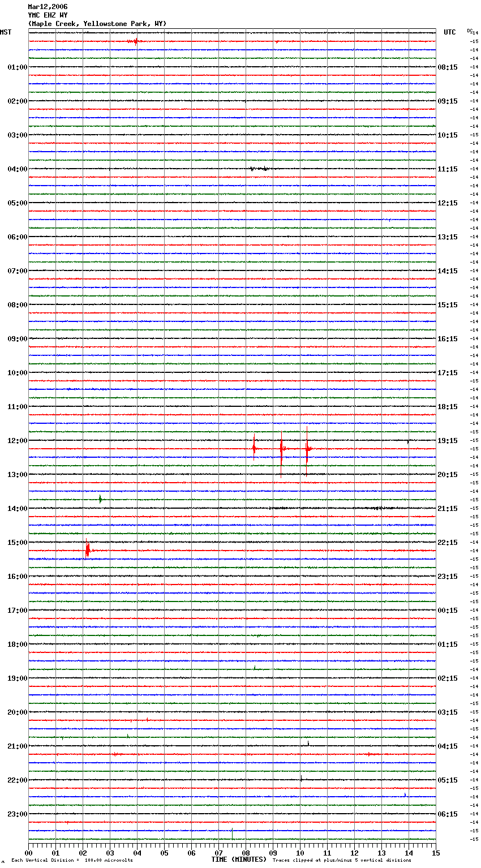Viewport: 481px width, 868px height.
Task: Click the "15:00" MST time label
Action: pos(17,543)
